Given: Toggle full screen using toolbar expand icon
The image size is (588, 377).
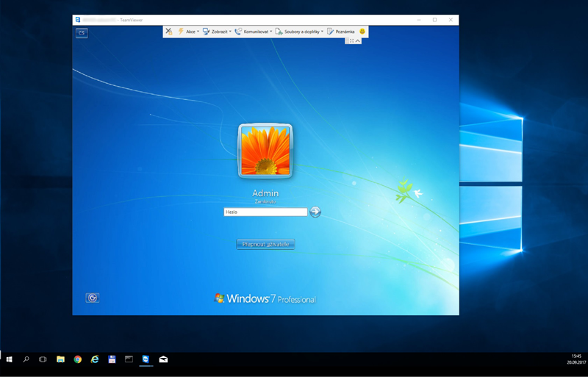Looking at the screenshot, I should tap(351, 41).
